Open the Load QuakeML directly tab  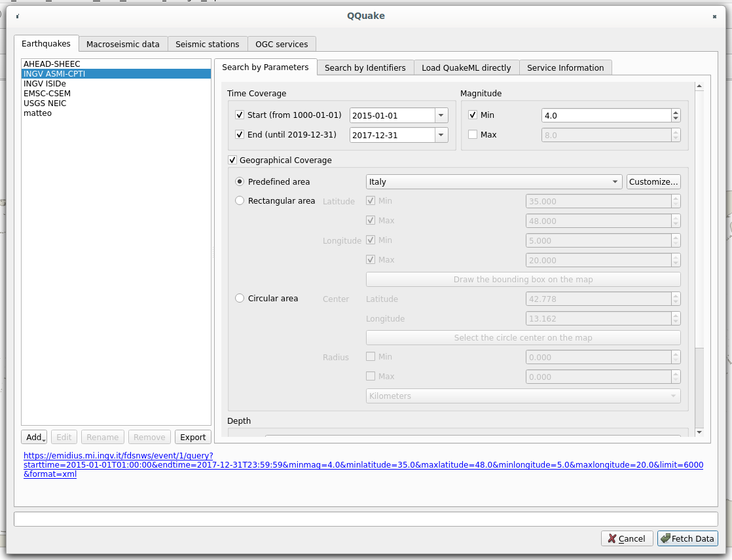[x=466, y=67]
